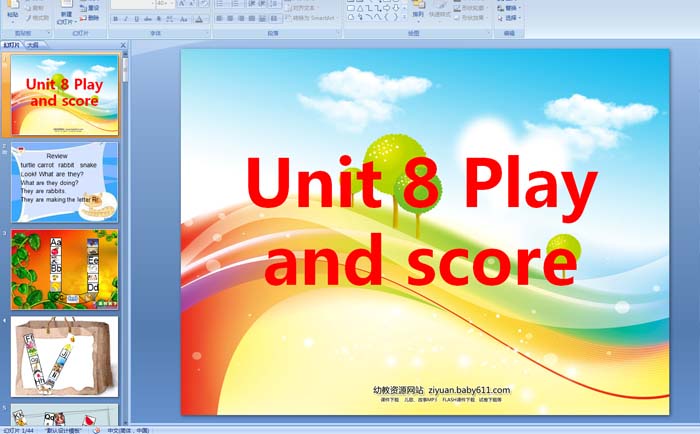Click the Delete slide (删除) icon
This screenshot has height=434, width=700.
coord(83,18)
